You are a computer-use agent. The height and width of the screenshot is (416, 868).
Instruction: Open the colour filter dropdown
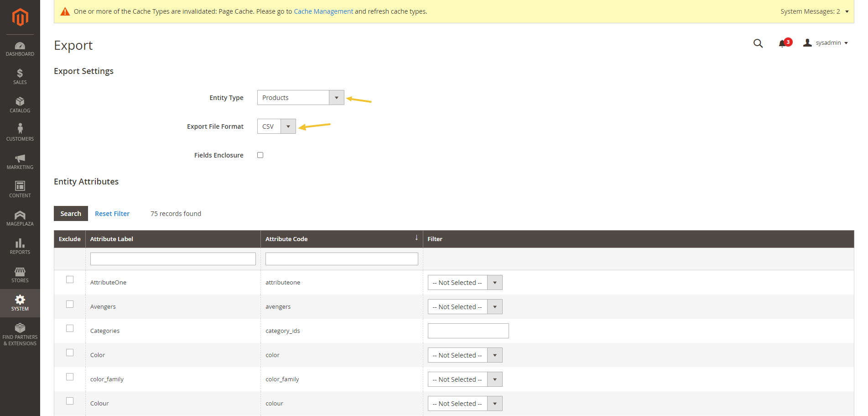point(465,404)
